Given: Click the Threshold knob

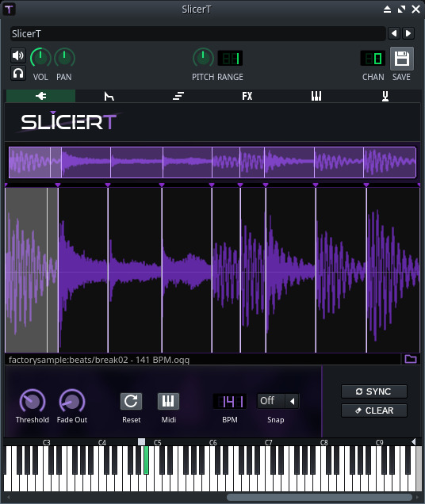Looking at the screenshot, I should (x=33, y=401).
